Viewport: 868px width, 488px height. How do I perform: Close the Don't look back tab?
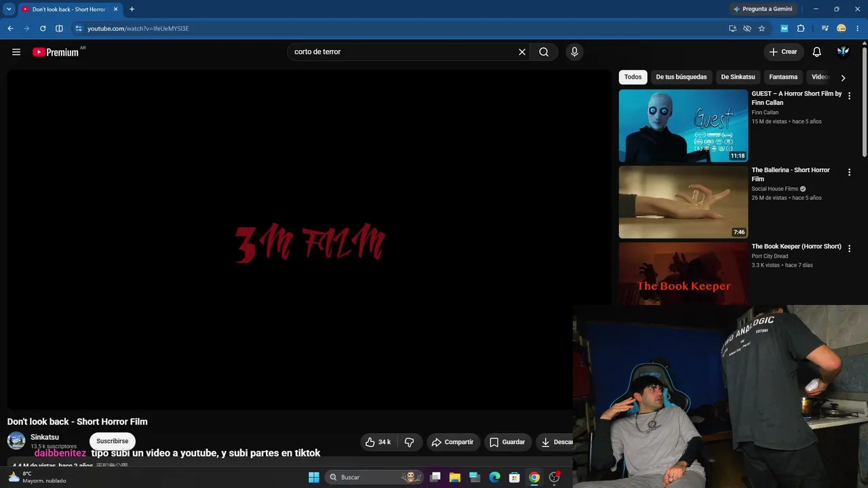coord(115,9)
